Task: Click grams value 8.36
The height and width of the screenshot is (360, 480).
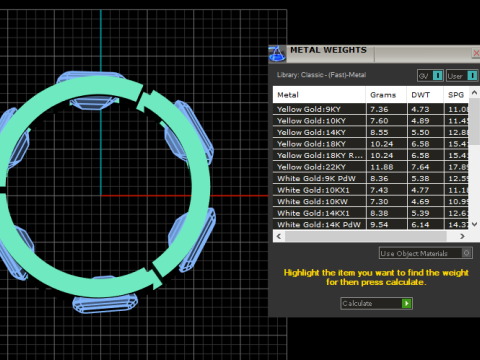Action: point(379,179)
